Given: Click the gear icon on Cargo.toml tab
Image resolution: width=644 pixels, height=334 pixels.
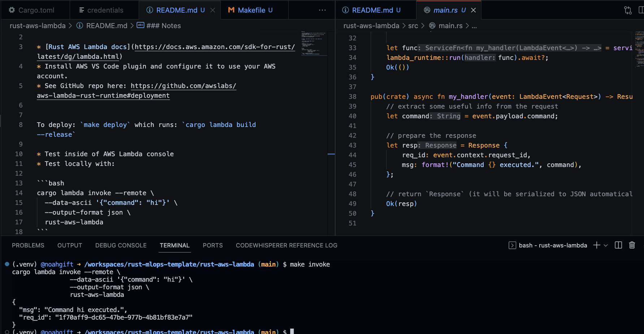Looking at the screenshot, I should coord(12,10).
